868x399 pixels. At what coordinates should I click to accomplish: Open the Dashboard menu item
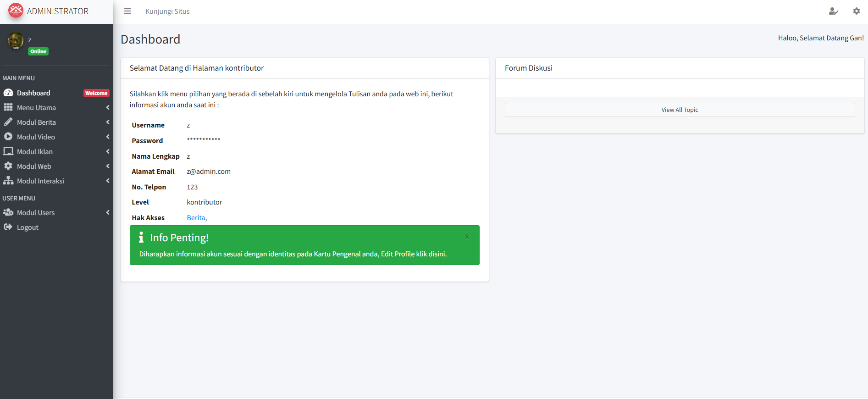pos(56,93)
